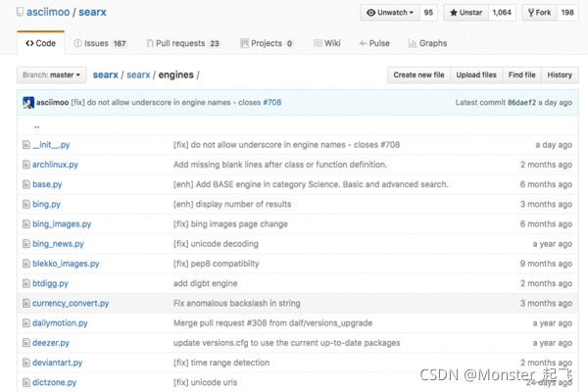Click file icon next to bing_news.py
The width and height of the screenshot is (588, 392).
[x=26, y=244]
